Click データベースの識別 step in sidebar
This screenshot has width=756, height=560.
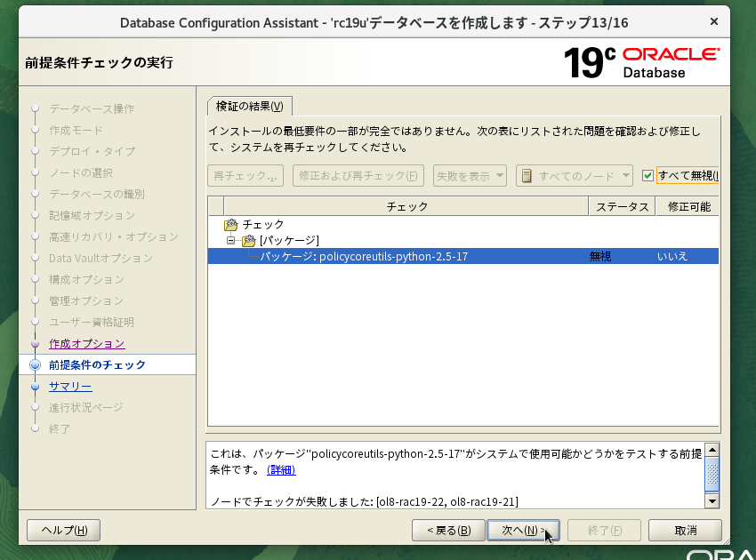(97, 194)
